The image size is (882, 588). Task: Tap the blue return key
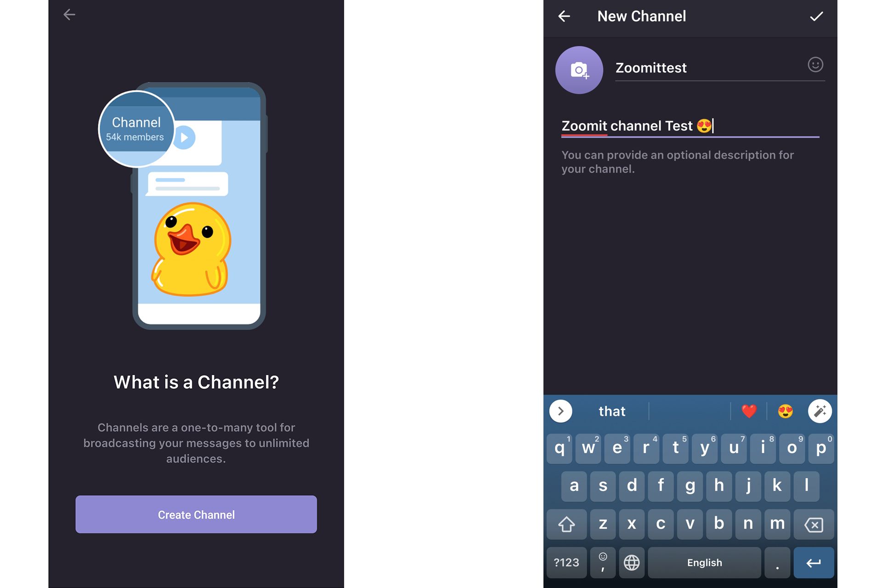point(814,562)
